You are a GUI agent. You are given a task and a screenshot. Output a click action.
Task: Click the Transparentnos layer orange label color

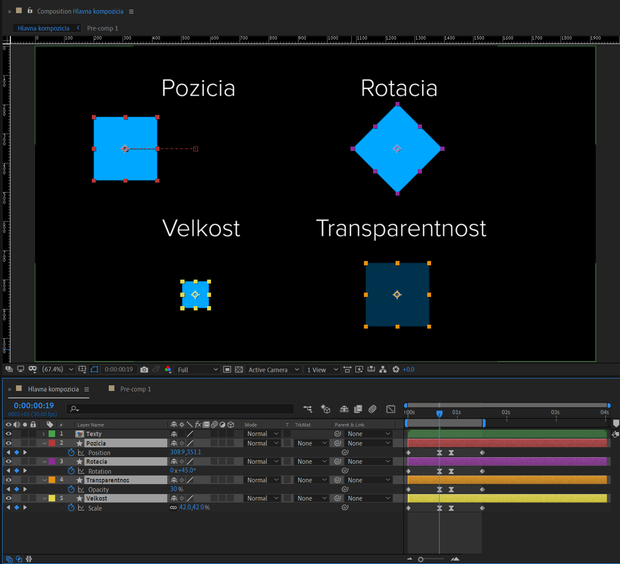click(x=52, y=480)
